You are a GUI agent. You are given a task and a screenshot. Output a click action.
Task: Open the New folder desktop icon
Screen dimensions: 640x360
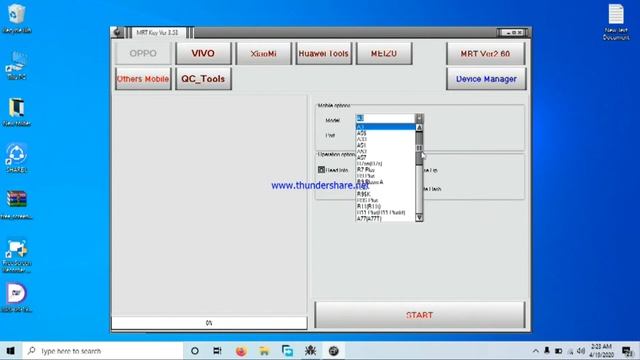[16, 112]
